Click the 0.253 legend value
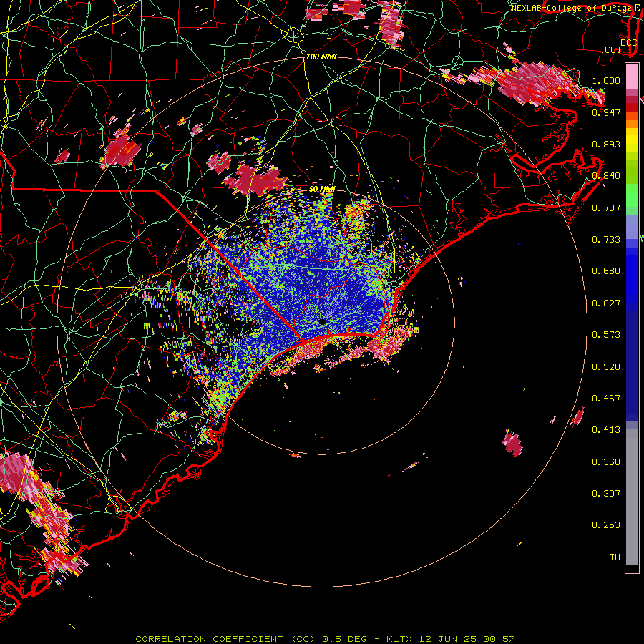The image size is (644, 644). [x=606, y=525]
